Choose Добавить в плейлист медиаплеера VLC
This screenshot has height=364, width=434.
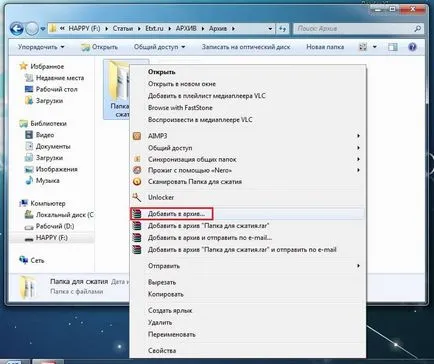coord(248,96)
